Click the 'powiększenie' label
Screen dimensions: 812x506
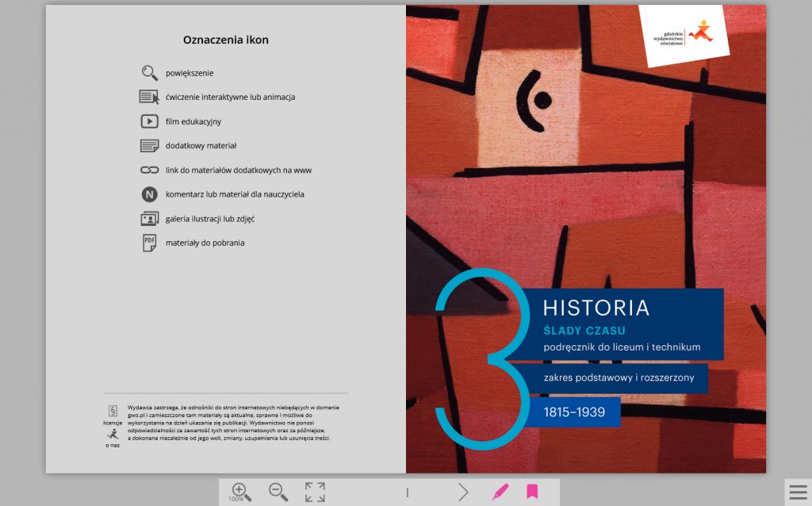[190, 73]
